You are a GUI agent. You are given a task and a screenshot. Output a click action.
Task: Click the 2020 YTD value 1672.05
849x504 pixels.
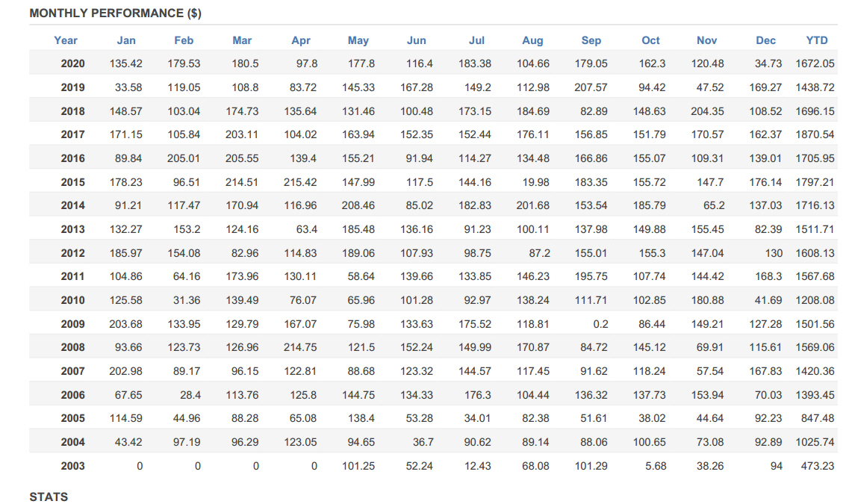(x=815, y=64)
